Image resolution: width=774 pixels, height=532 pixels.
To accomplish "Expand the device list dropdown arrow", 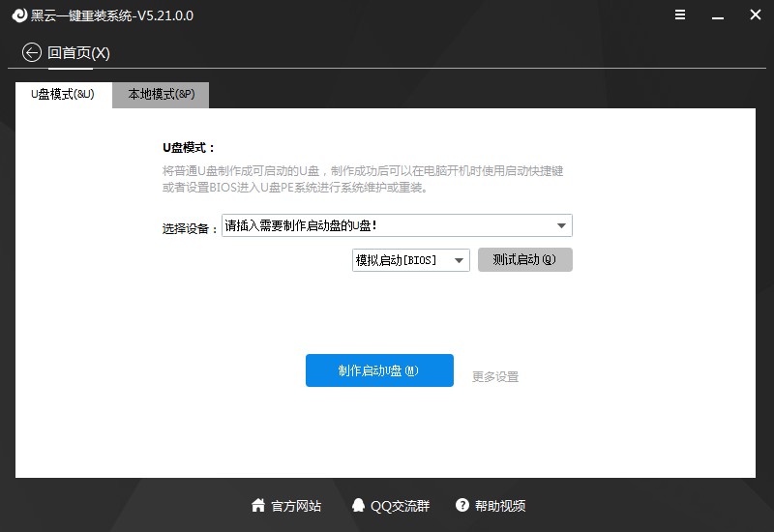I will (x=561, y=225).
